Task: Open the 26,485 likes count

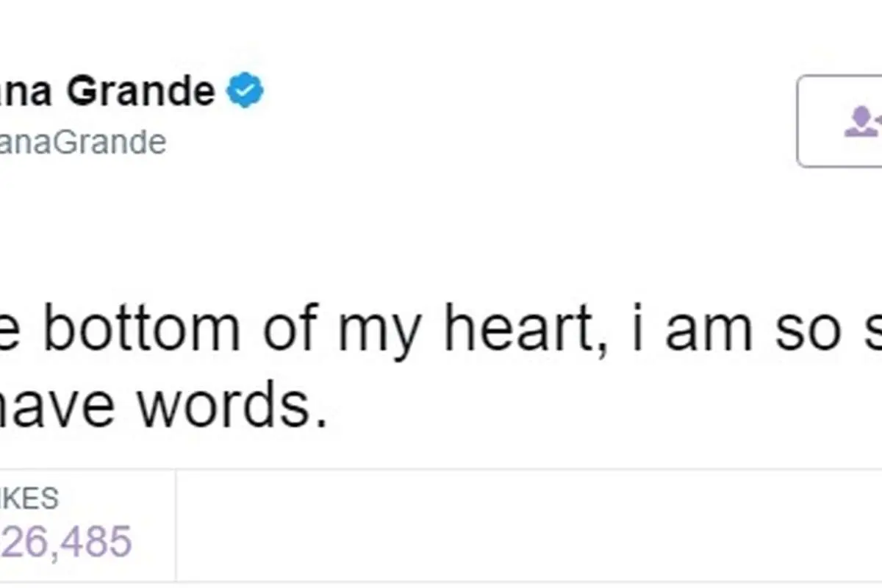Action: 66,542
